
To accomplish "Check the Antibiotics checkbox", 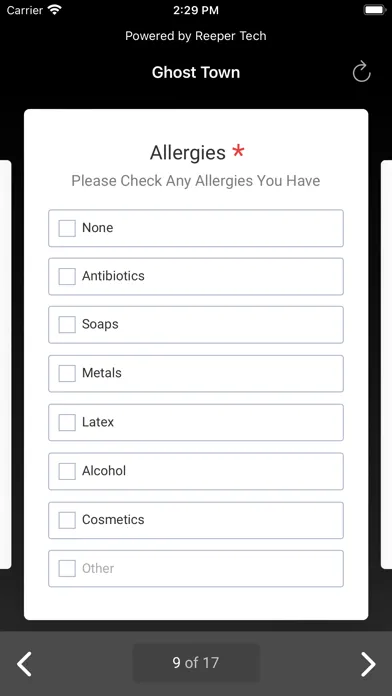I will [67, 276].
